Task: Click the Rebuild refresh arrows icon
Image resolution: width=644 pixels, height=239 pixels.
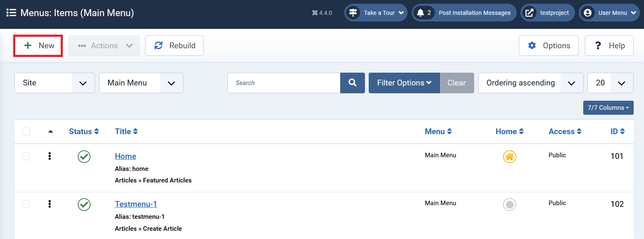Action: [158, 45]
